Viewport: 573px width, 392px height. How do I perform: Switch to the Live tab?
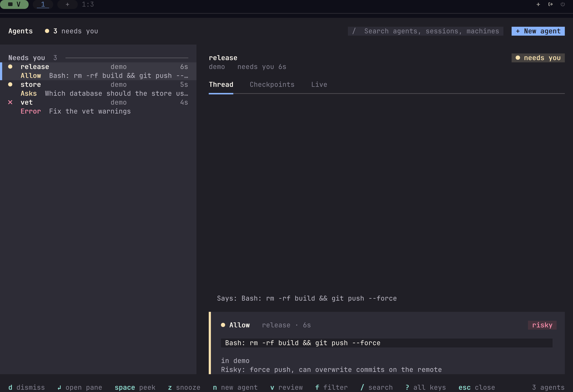tap(319, 85)
